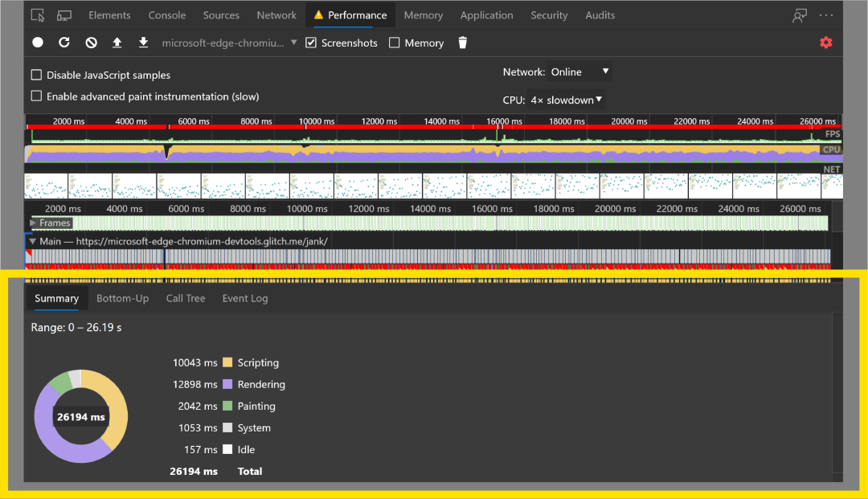Viewport: 868px width, 499px height.
Task: Check Disable JavaScript samples
Action: pos(36,75)
